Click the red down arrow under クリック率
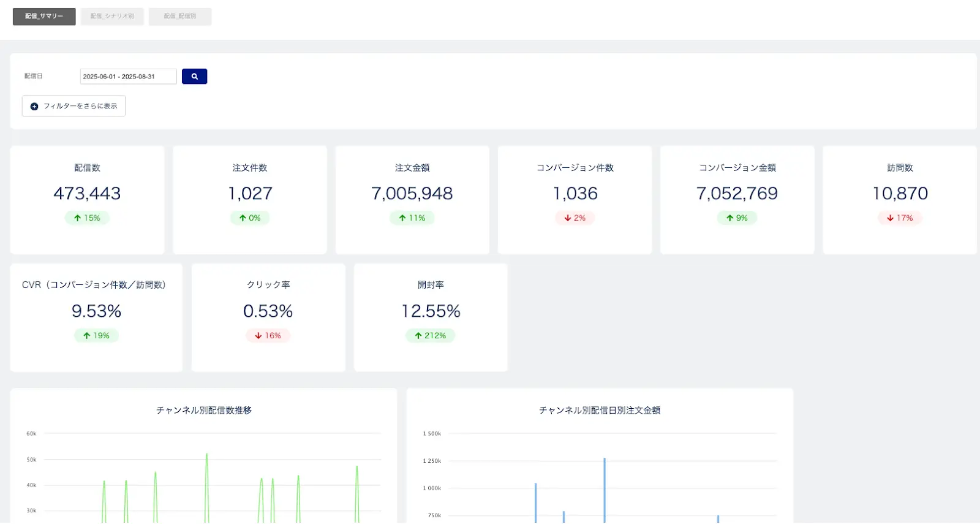The image size is (980, 524). (x=258, y=336)
